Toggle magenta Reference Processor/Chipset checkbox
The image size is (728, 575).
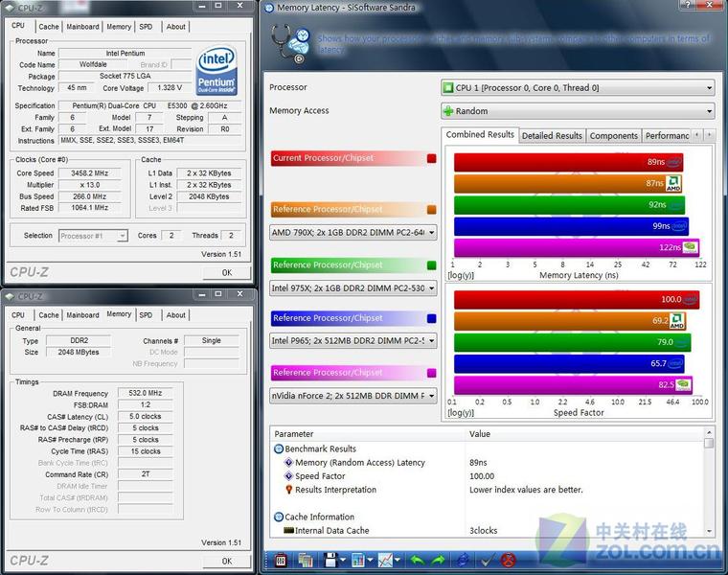tap(431, 373)
